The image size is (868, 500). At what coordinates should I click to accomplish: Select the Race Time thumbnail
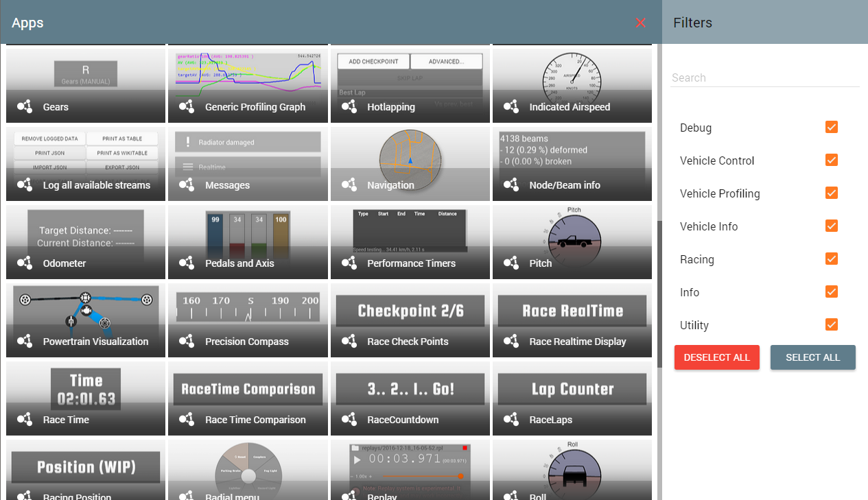pos(86,398)
